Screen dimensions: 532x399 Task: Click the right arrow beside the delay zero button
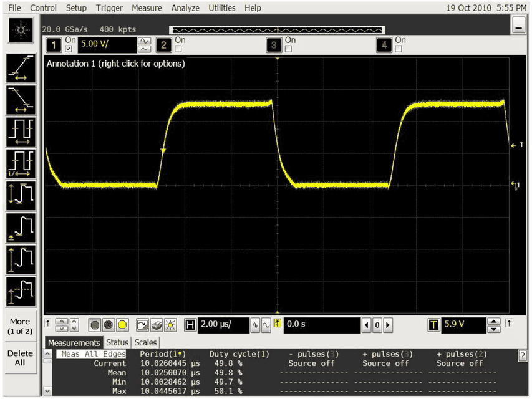(x=388, y=325)
